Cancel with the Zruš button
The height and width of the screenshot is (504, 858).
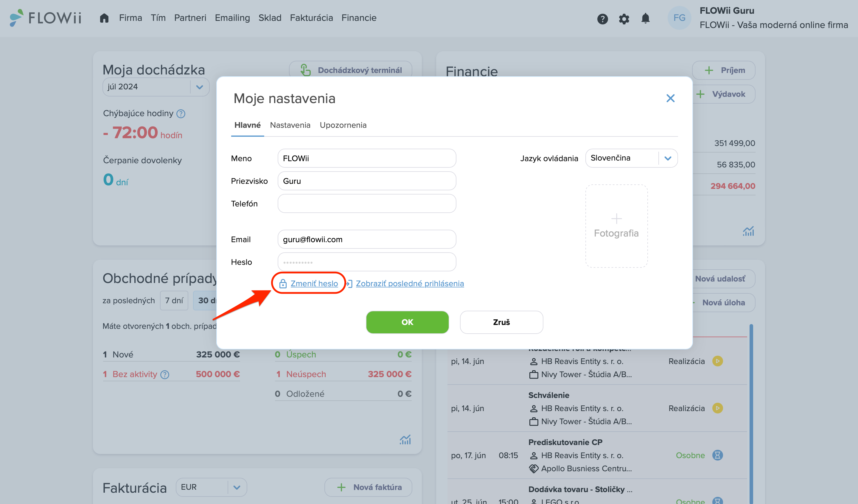click(x=501, y=322)
